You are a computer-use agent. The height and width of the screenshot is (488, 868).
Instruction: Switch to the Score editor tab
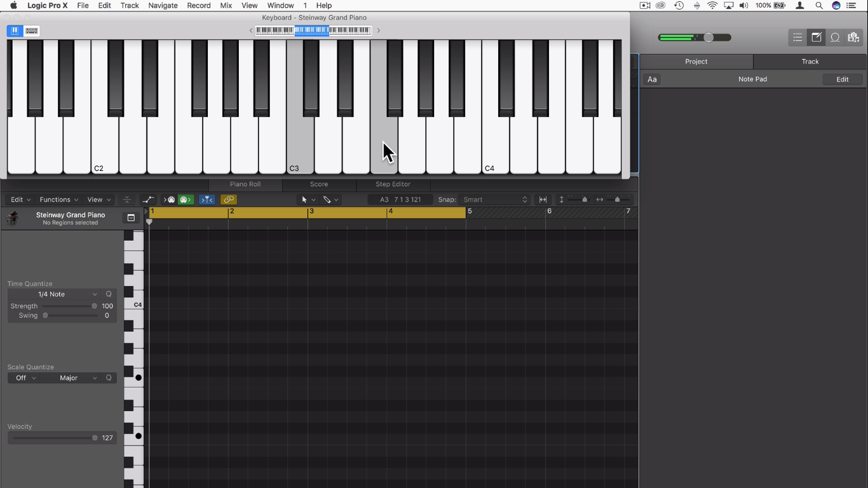point(319,184)
